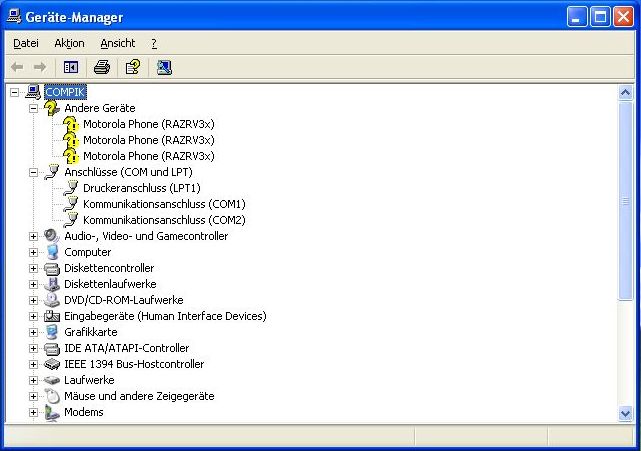This screenshot has height=451, width=641.
Task: Click the COMPIK computer icon
Action: 34,92
